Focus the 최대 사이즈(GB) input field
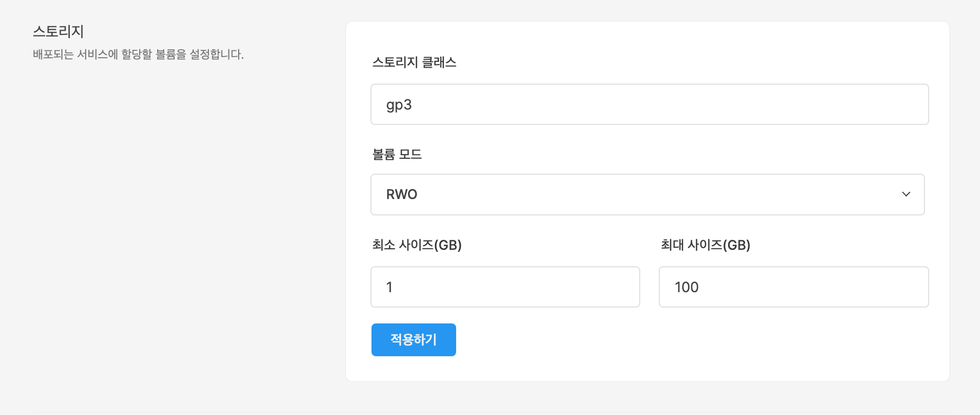 point(793,287)
